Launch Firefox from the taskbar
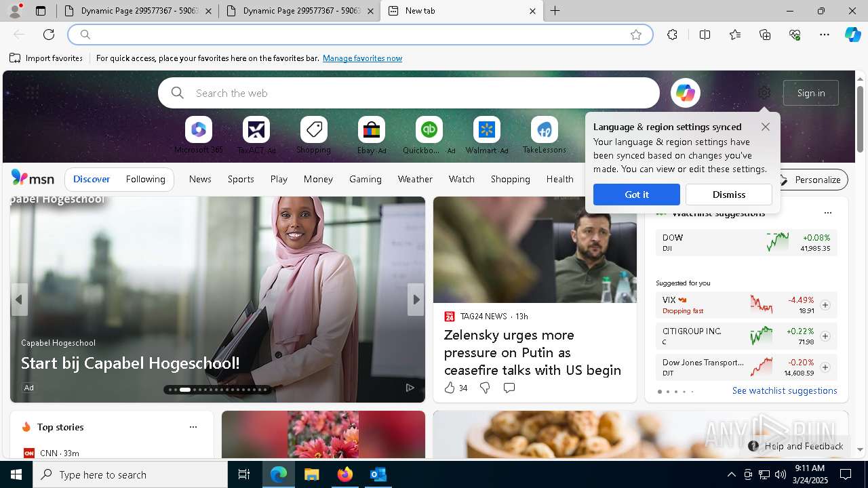 click(x=345, y=474)
